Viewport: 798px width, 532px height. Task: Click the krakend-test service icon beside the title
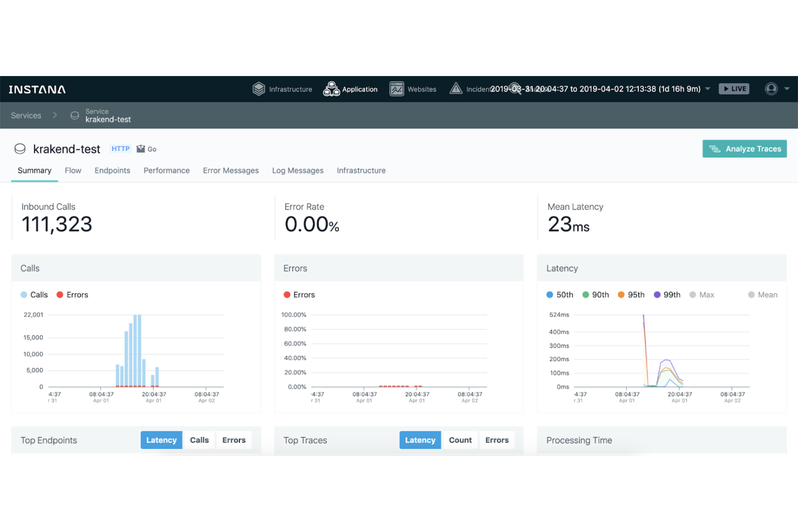[20, 149]
